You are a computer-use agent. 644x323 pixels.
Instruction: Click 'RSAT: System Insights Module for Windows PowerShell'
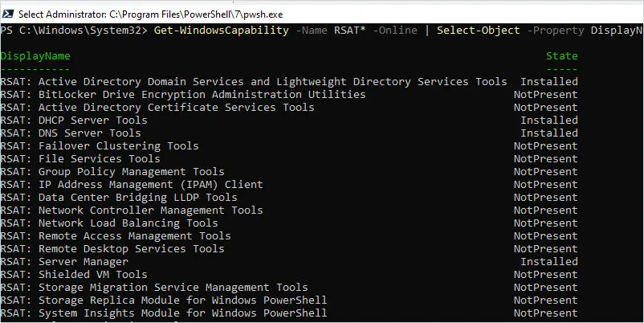pyautogui.click(x=164, y=313)
